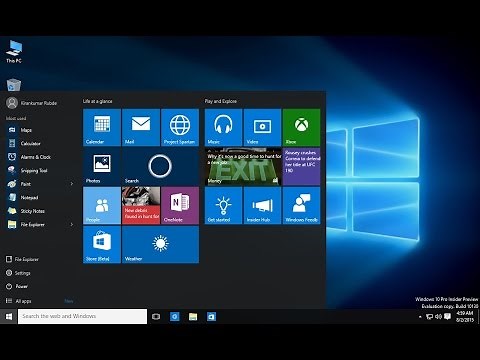This screenshot has height=360, width=480.
Task: Open the Calendar tile
Action: point(102,127)
